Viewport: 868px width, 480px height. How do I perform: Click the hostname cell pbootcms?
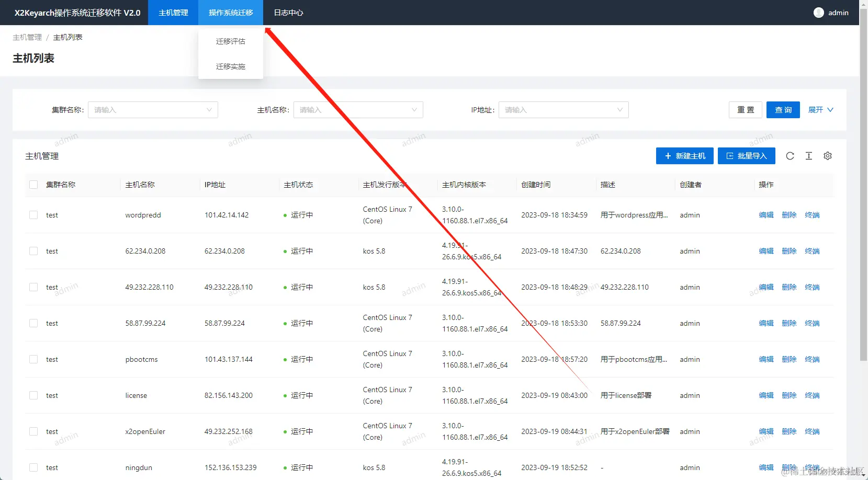click(141, 359)
